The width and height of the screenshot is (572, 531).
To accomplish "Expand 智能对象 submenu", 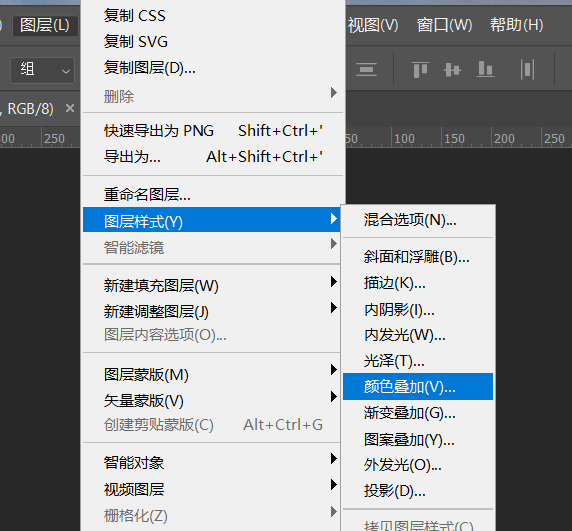I will coord(212,462).
